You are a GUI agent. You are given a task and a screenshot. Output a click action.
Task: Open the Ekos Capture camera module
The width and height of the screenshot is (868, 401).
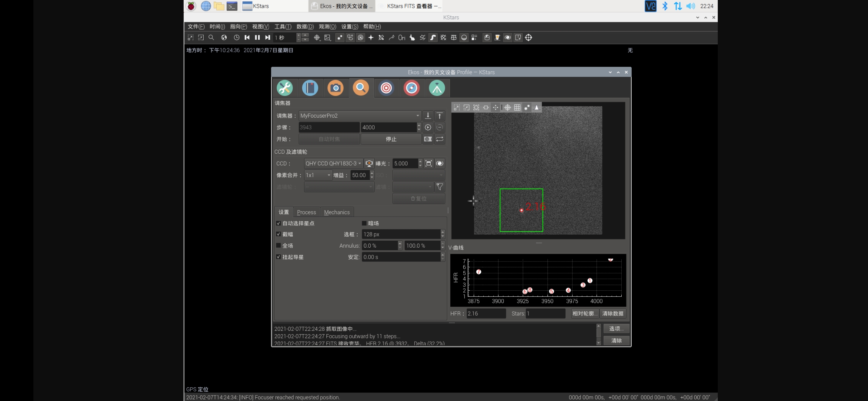(x=335, y=88)
